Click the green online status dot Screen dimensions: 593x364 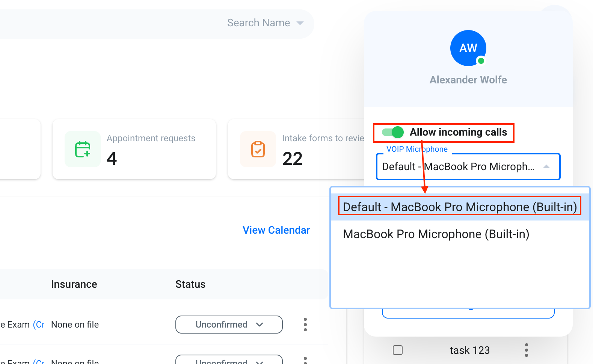481,61
